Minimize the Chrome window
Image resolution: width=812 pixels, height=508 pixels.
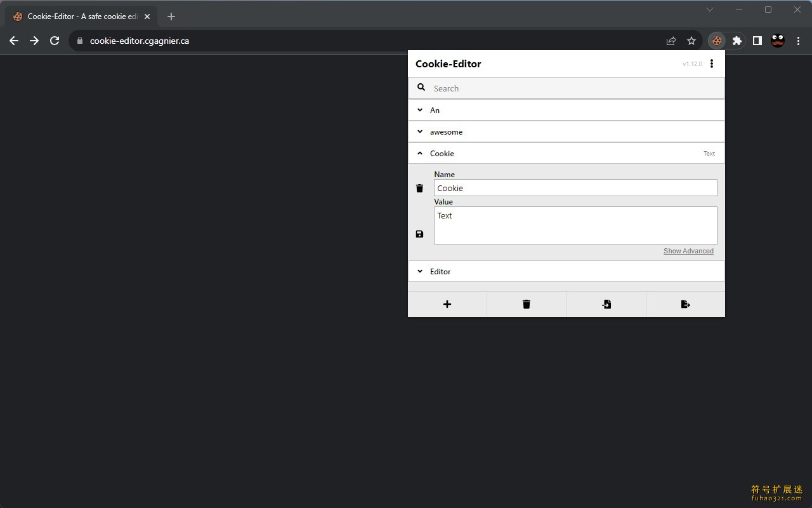[x=739, y=10]
